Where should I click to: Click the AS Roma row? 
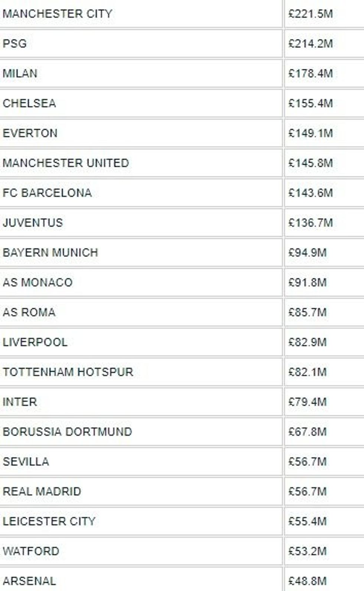click(29, 312)
